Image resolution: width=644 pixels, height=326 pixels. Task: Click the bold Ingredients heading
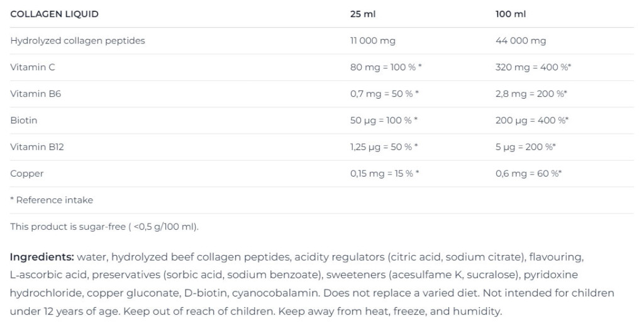(42, 258)
